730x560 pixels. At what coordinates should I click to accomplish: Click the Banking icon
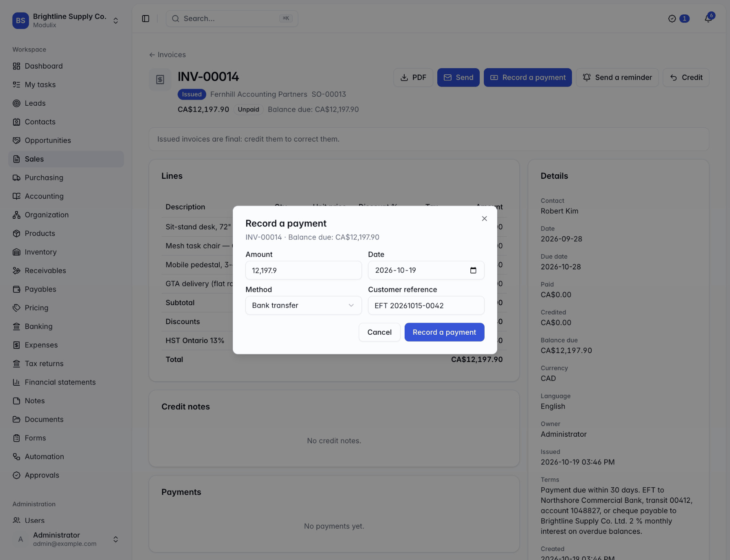[16, 327]
